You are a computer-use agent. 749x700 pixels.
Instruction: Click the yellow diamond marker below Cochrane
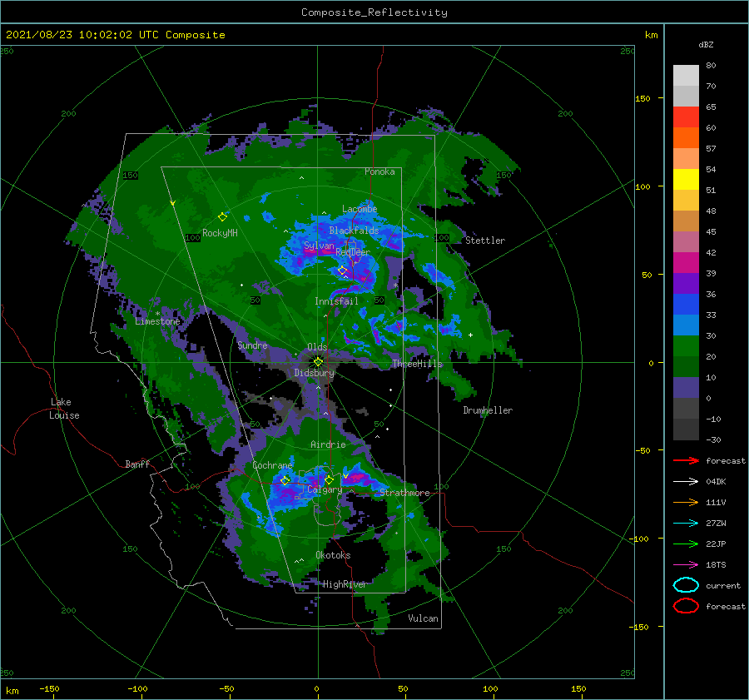[x=285, y=480]
